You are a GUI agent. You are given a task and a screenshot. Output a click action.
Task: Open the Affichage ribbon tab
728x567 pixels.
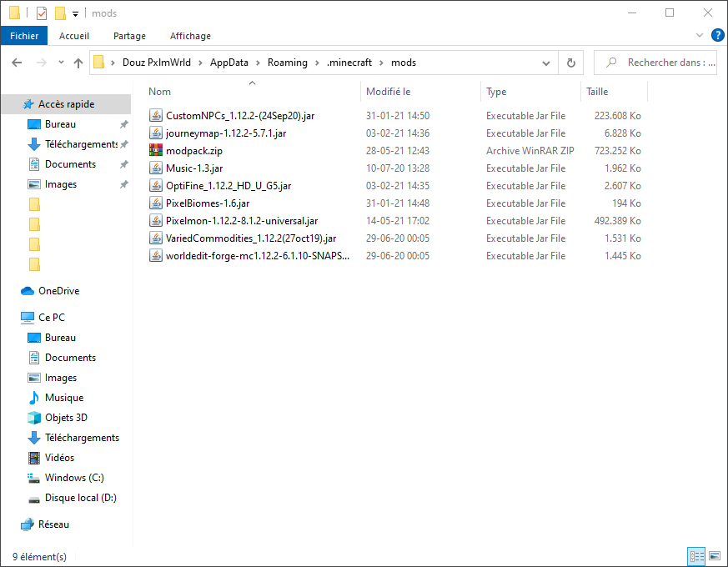pos(190,36)
